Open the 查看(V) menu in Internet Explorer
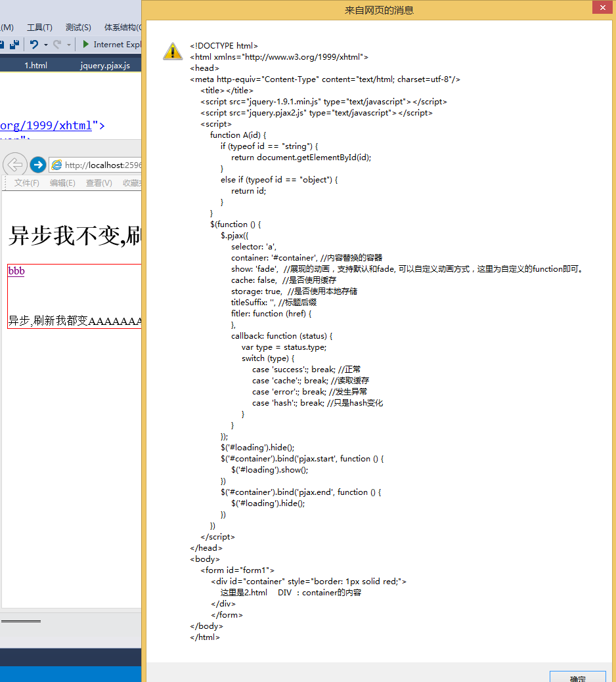 [99, 182]
